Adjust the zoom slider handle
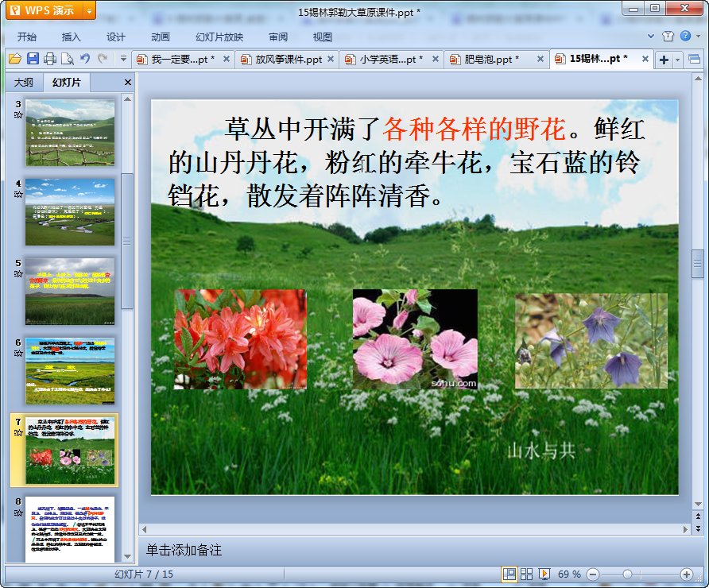The width and height of the screenshot is (709, 588). [627, 574]
